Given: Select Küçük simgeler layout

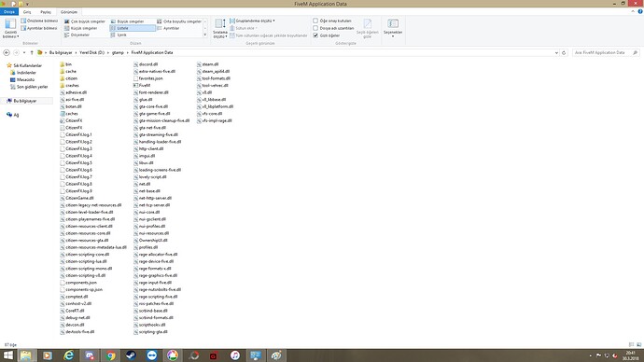Looking at the screenshot, I should [81, 28].
